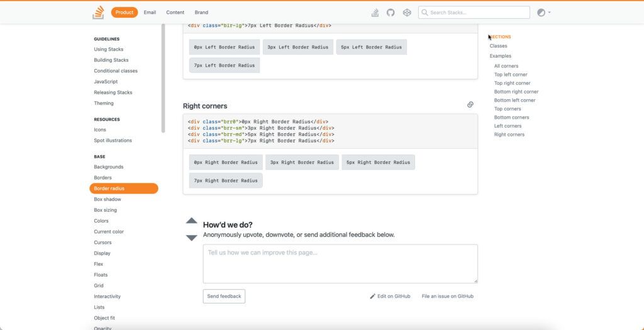Image resolution: width=644 pixels, height=330 pixels.
Task: Jump to Top left corner section
Action: (x=511, y=74)
